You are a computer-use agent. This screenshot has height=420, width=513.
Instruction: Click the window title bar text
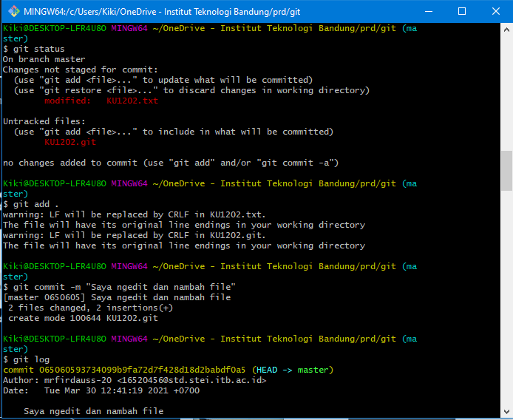162,12
